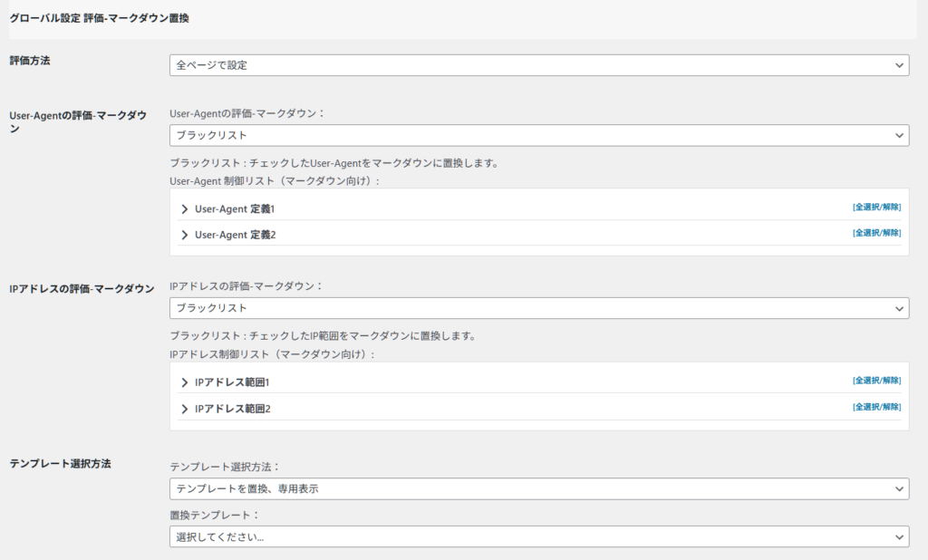This screenshot has height=560, width=928.
Task: Toggle 全選択/解除 for User-Agent 定義2
Action: 876,233
